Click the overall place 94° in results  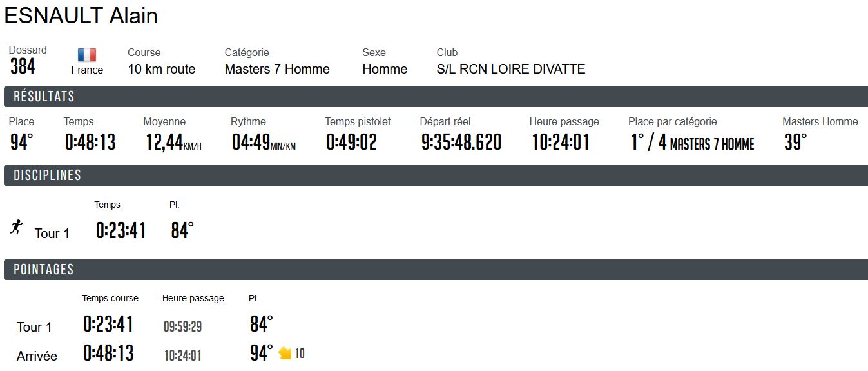pyautogui.click(x=21, y=142)
